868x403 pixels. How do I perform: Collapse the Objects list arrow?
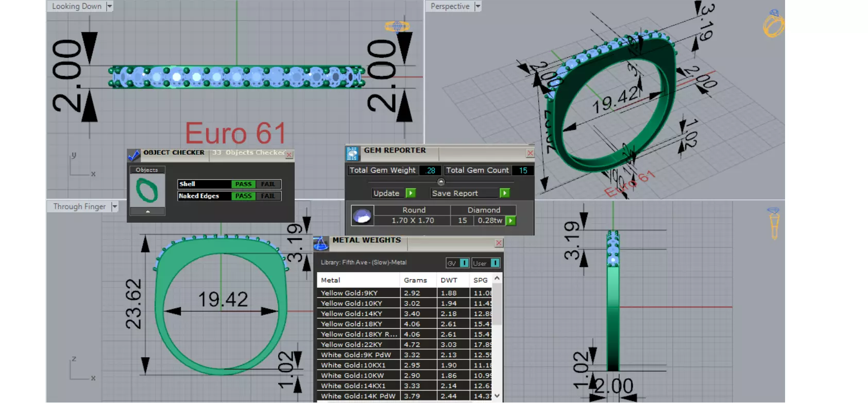(147, 211)
